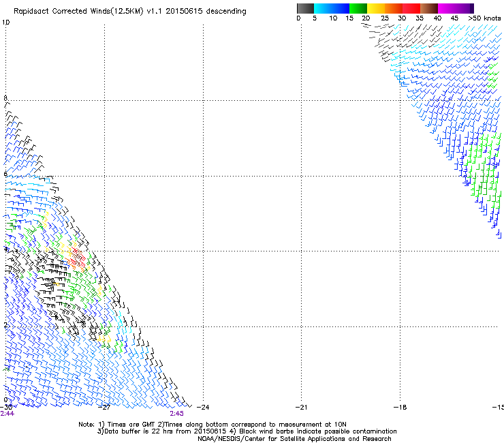Screen dimensions: 504x443
Task: Click the legend tick label '5'
Action: pyautogui.click(x=315, y=18)
